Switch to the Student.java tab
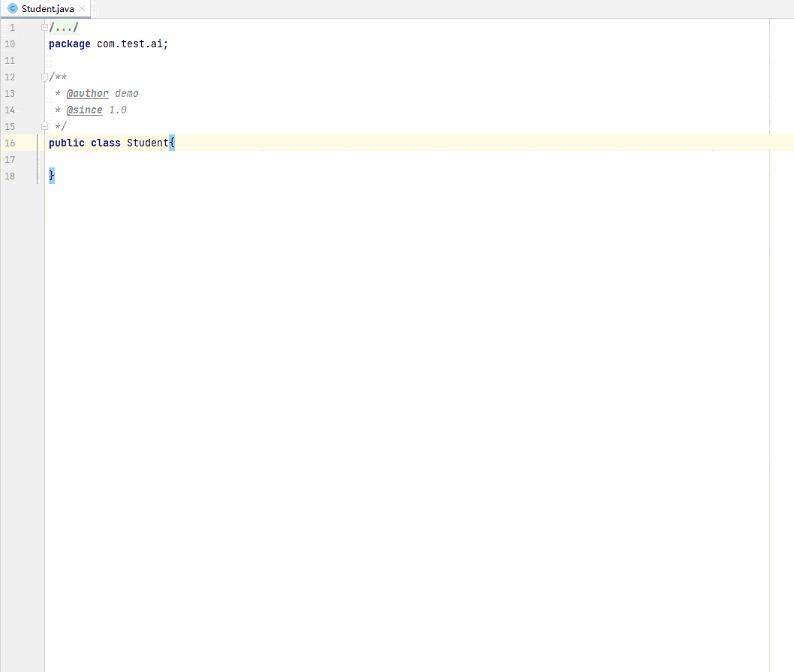 (47, 8)
